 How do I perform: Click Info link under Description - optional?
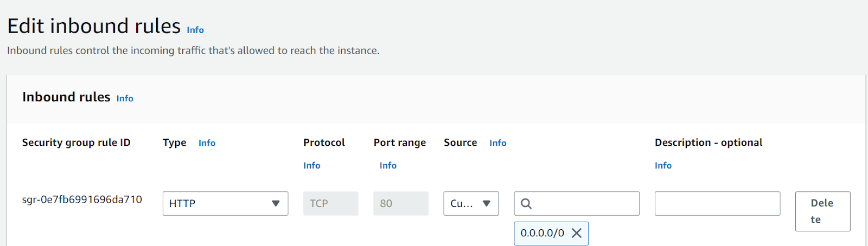point(663,166)
